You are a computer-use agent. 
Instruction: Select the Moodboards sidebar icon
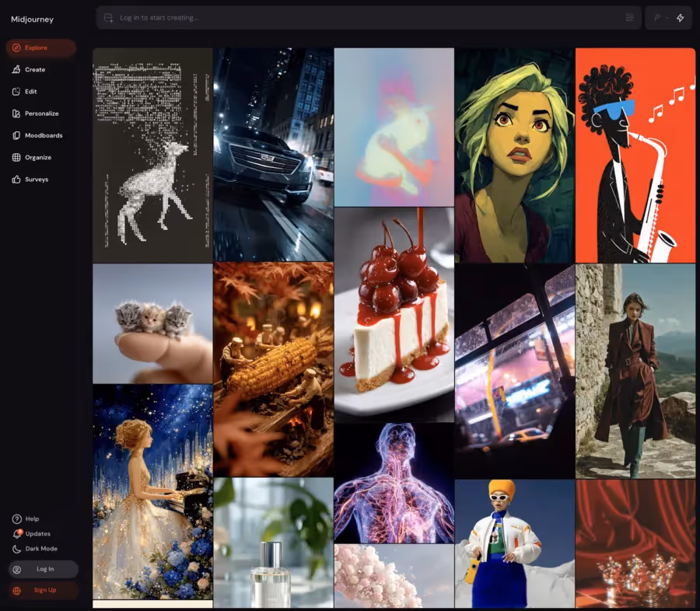point(16,135)
